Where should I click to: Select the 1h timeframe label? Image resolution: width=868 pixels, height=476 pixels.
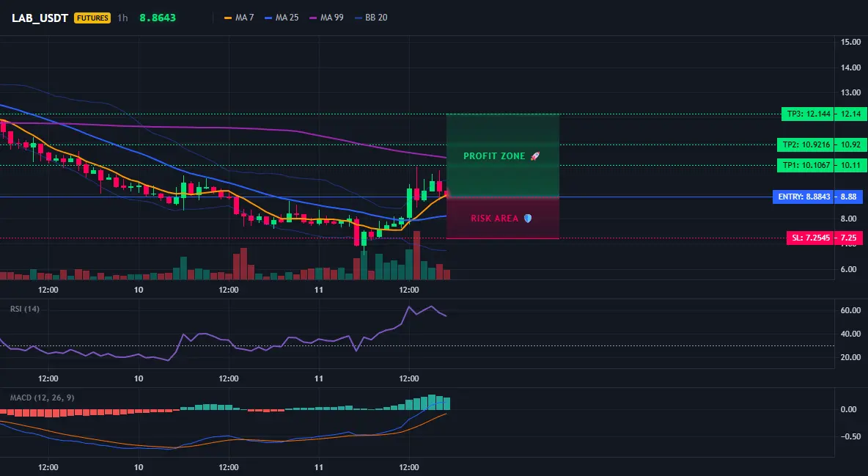click(x=123, y=18)
